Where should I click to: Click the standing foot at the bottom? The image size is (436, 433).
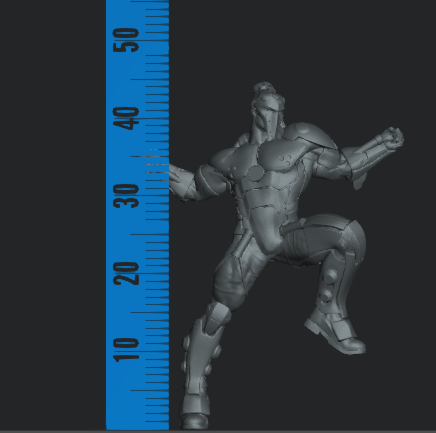tap(195, 421)
